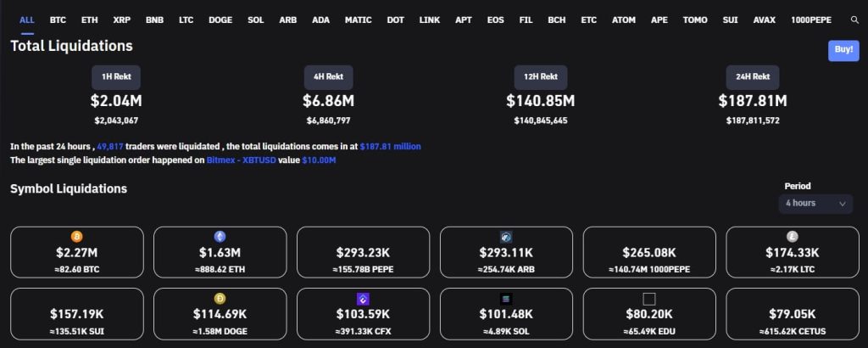
Task: Click the Bitcoin coin icon
Action: tap(77, 237)
